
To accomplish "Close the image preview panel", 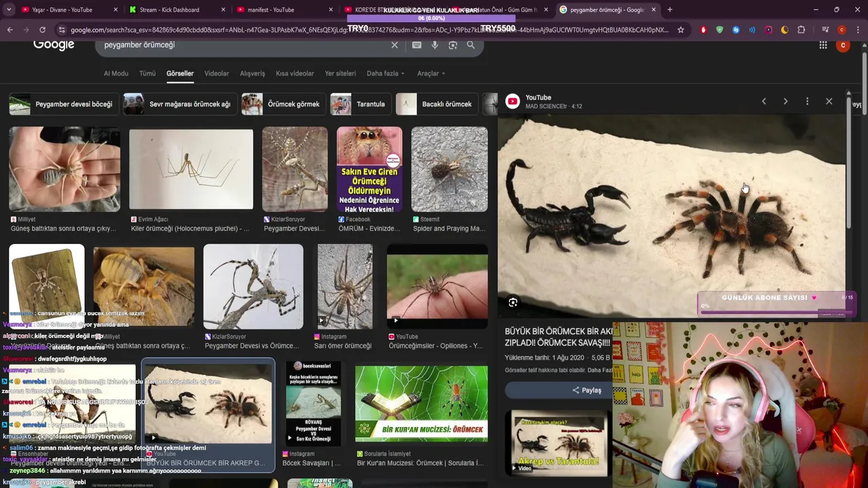I will (829, 102).
